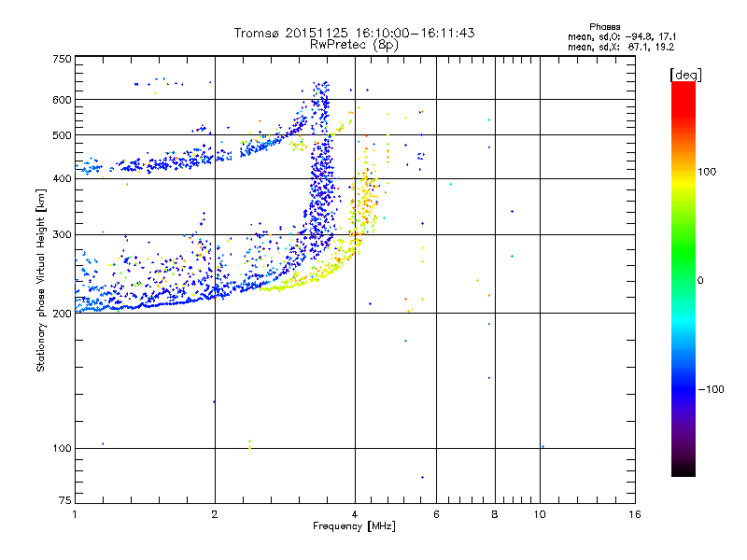The height and width of the screenshot is (560, 747).
Task: Click the x-axis label '16'
Action: point(635,514)
